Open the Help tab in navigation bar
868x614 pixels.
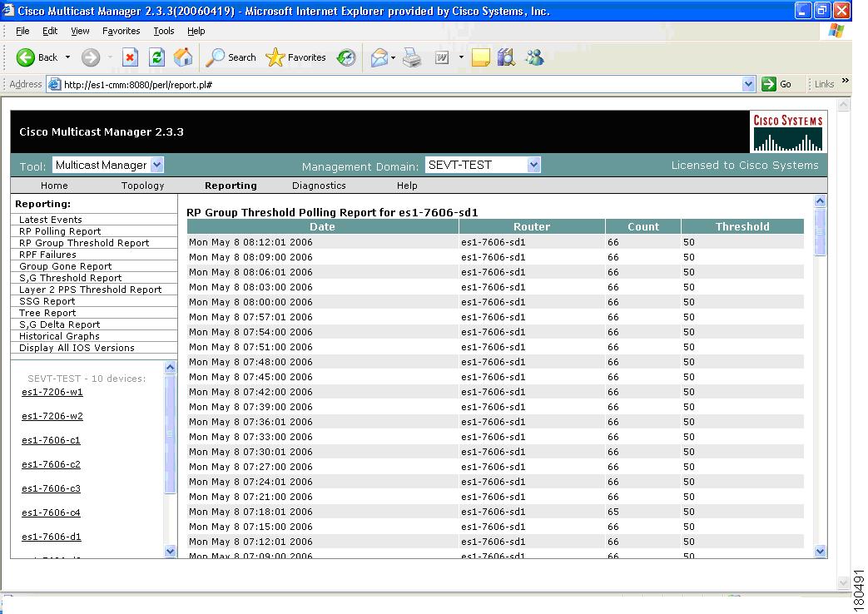(407, 186)
